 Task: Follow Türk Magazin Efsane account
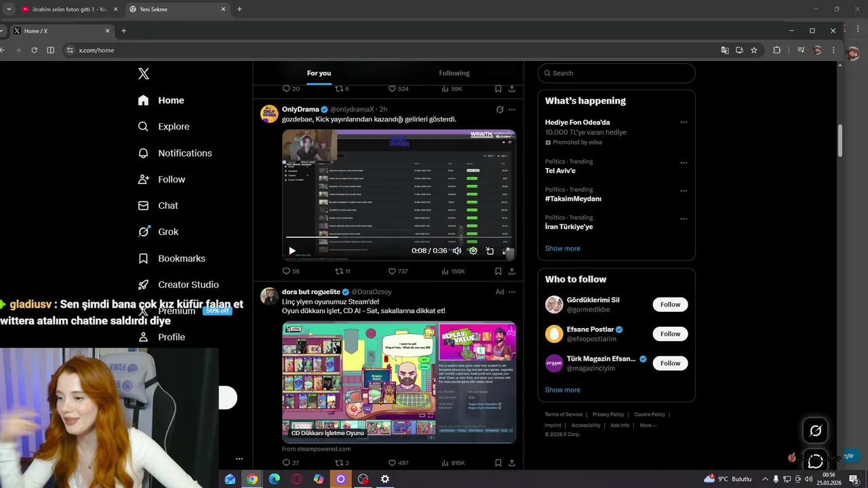click(670, 363)
